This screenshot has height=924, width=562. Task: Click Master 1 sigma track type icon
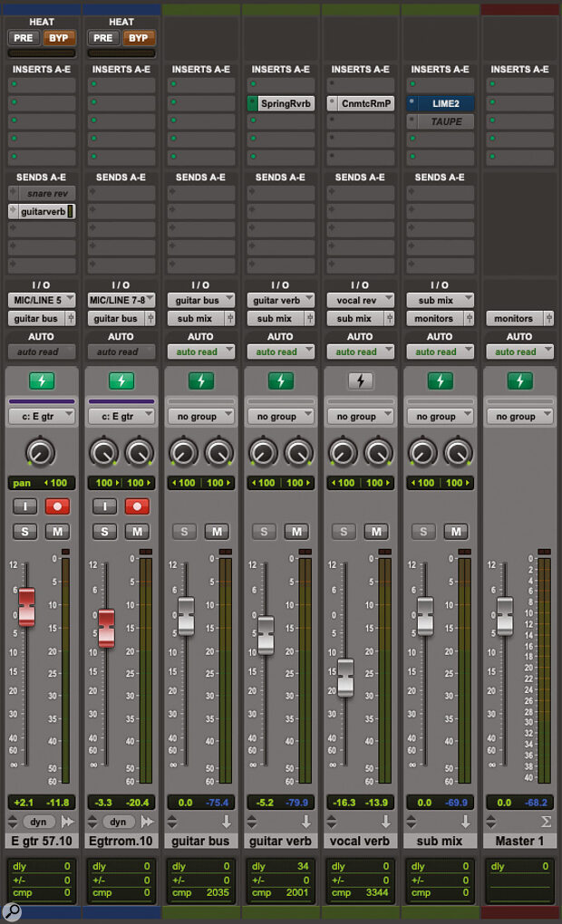click(546, 822)
